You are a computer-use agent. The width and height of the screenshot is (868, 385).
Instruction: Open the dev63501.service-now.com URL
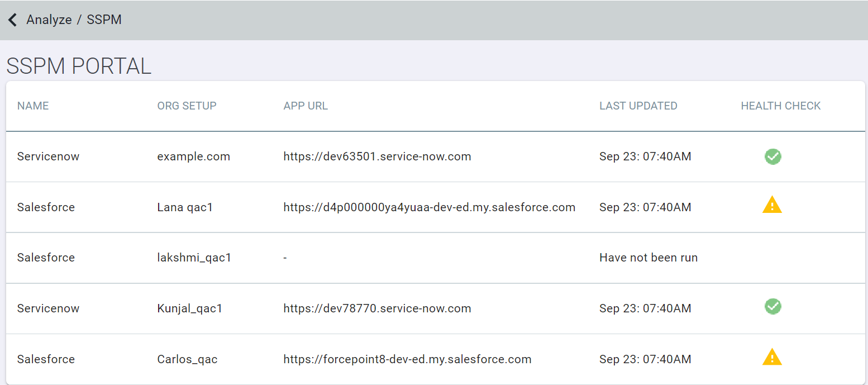click(x=377, y=156)
